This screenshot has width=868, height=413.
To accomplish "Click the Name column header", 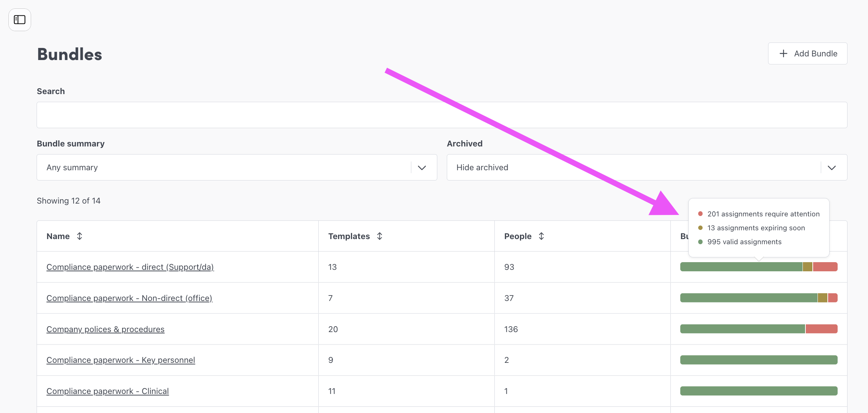I will (58, 236).
